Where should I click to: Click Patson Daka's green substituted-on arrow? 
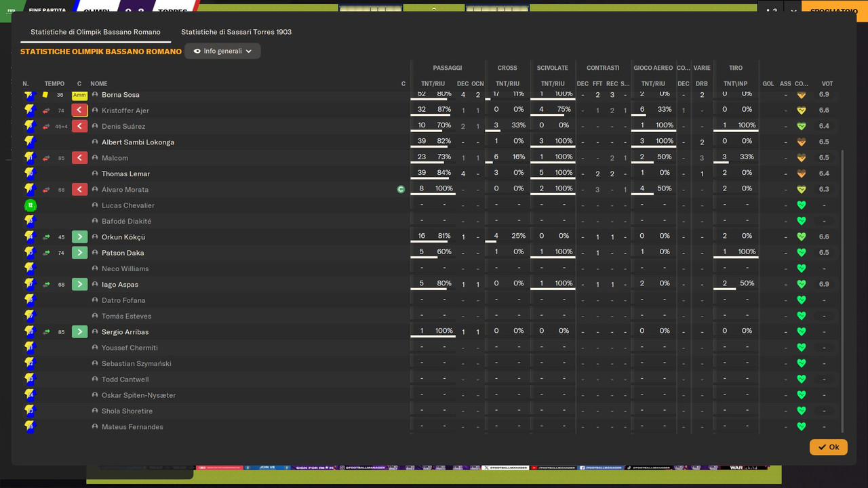pos(79,253)
